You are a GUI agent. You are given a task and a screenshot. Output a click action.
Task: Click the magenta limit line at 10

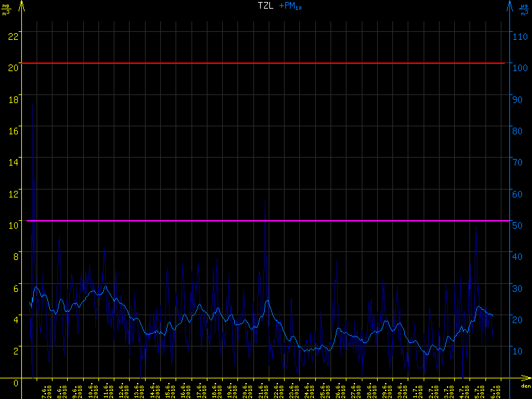coord(266,220)
